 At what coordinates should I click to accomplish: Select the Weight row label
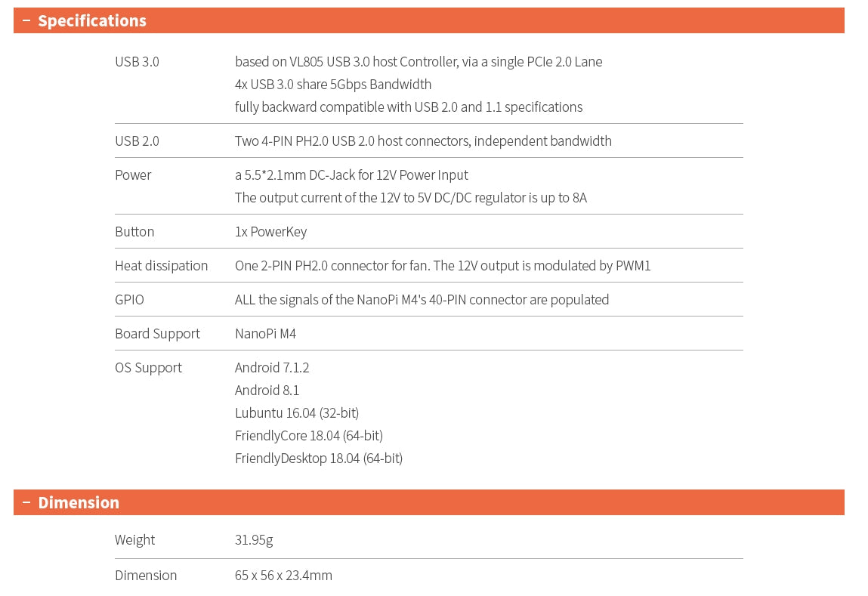[134, 540]
